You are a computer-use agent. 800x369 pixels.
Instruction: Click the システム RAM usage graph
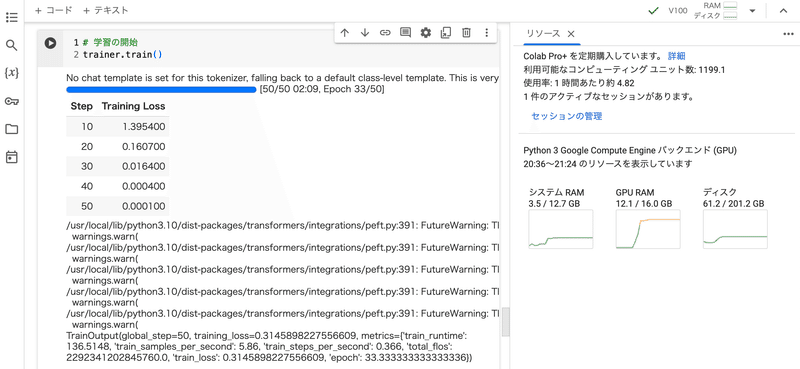tap(561, 229)
